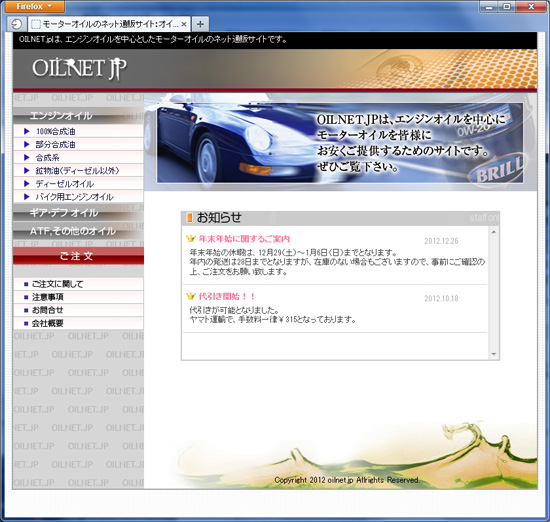Expand the ギア・デフオイル menu header
This screenshot has width=550, height=522.
(78, 212)
